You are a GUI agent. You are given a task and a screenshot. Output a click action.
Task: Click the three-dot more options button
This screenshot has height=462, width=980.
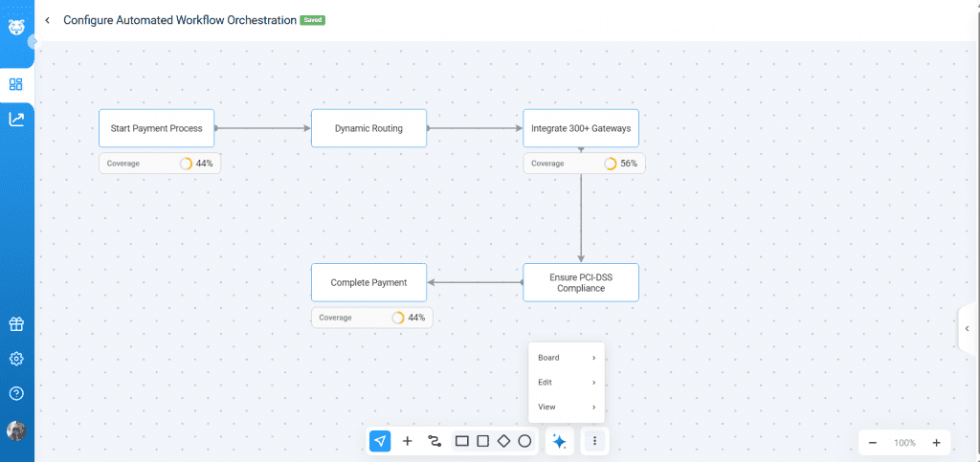click(595, 441)
